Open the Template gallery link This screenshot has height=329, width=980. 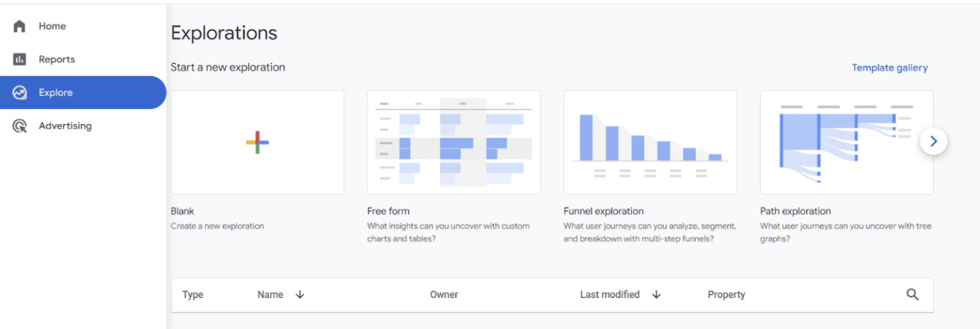(x=890, y=68)
